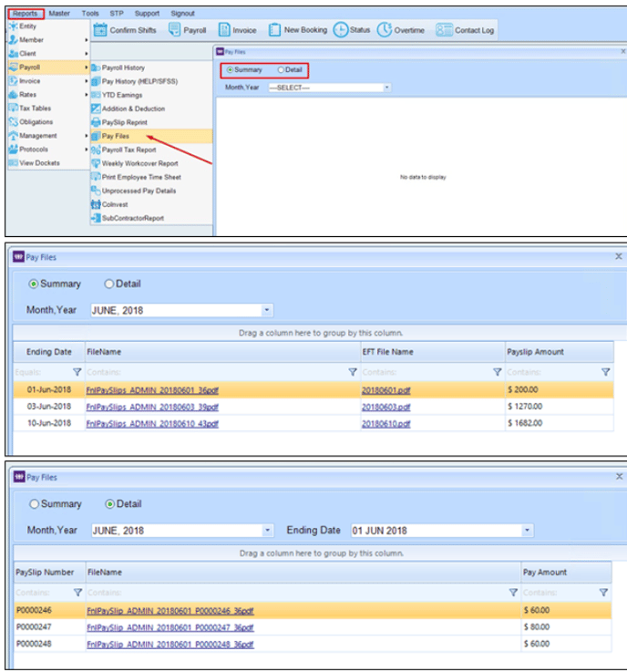Expand the Protocols submenu arrow
The height and width of the screenshot is (672, 627).
pyautogui.click(x=86, y=150)
